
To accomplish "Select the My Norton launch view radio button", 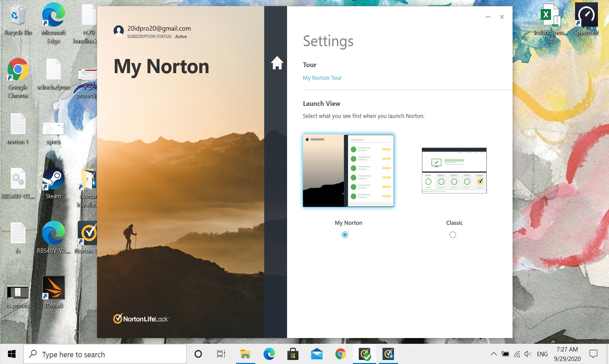I will pos(345,235).
